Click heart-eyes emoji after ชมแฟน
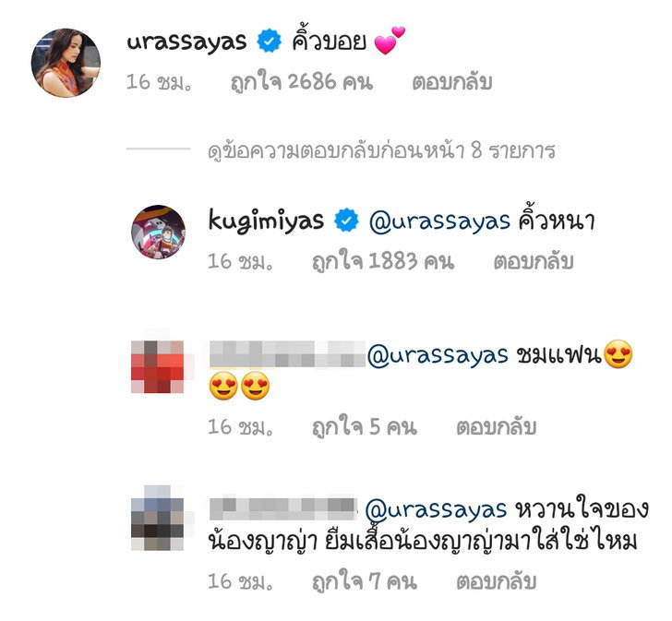The image size is (672, 621). point(618,354)
